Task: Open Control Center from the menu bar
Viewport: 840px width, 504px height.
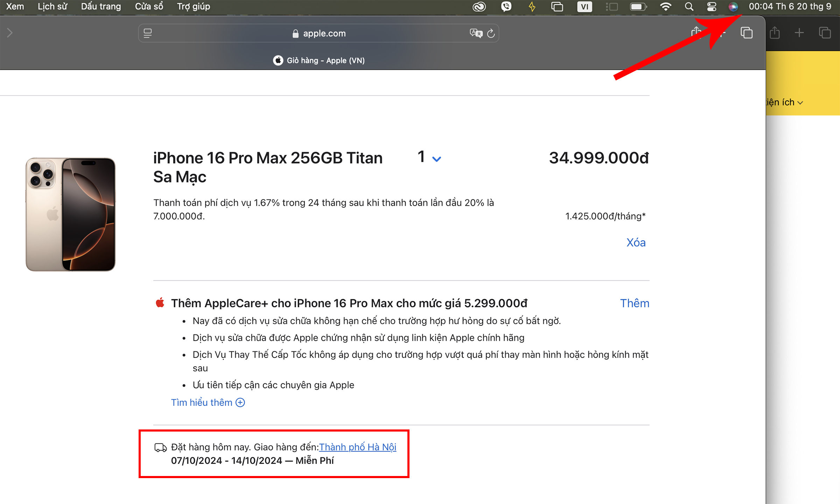Action: point(712,7)
